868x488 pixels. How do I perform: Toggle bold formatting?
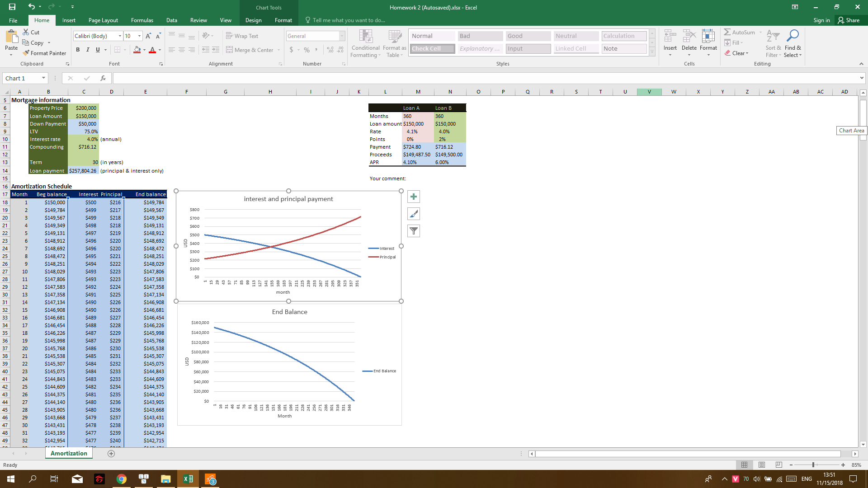77,50
